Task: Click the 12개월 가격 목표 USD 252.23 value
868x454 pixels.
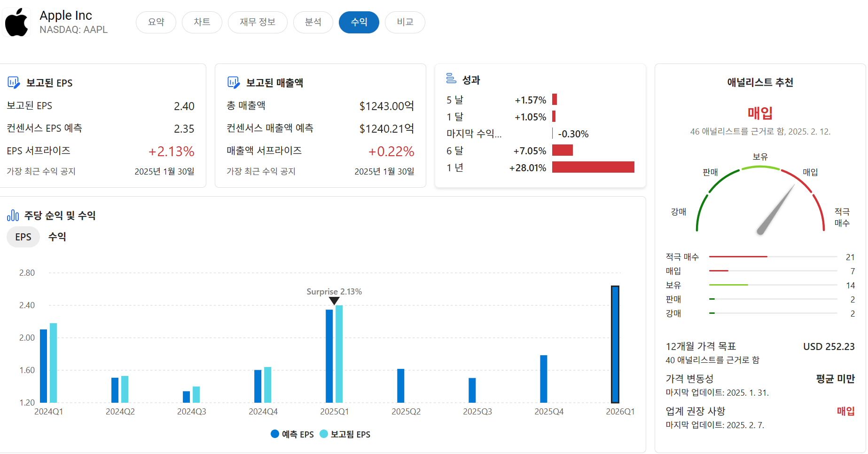Action: coord(829,347)
